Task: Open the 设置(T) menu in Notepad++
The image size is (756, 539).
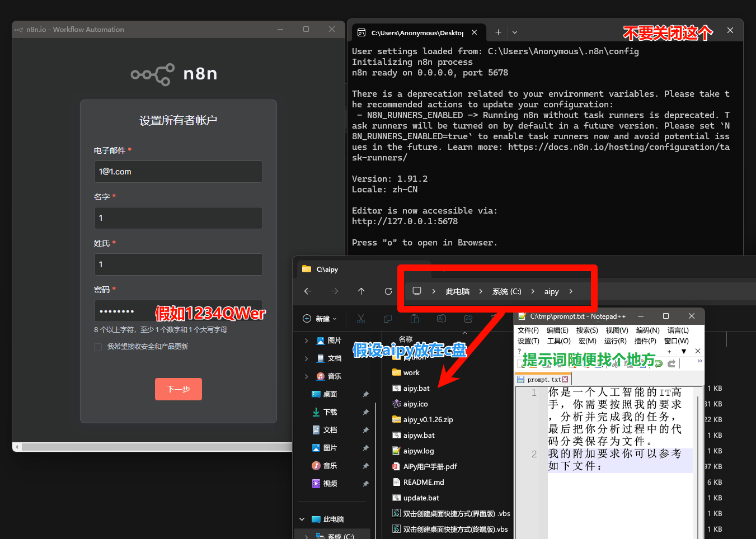Action: (x=528, y=341)
